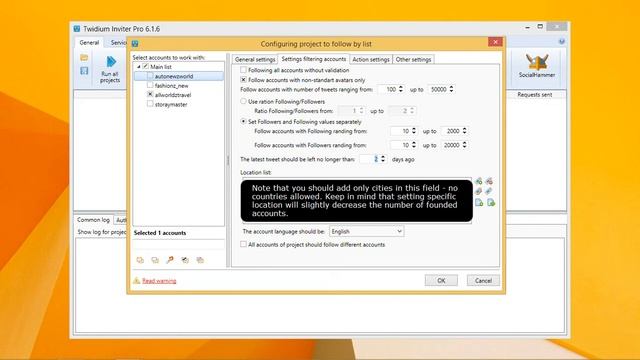Viewport: 640px width, 360px height.
Task: Open the Other settings tab
Action: click(413, 60)
